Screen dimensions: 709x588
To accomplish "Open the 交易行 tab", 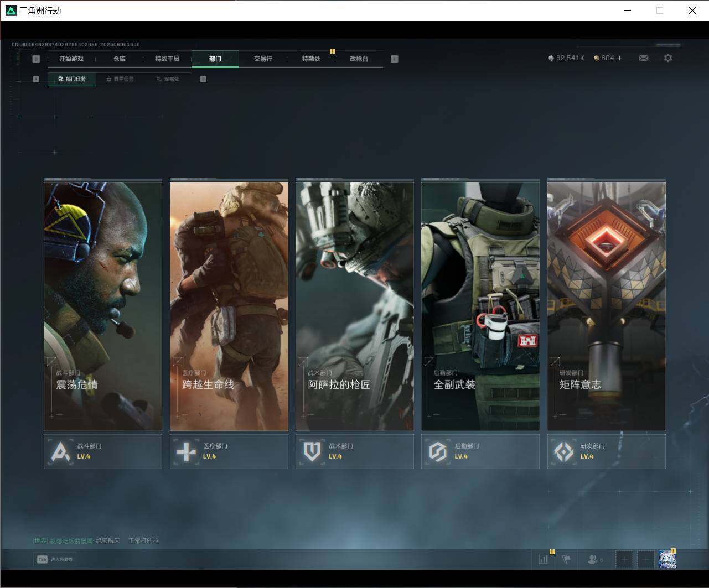I will 263,59.
